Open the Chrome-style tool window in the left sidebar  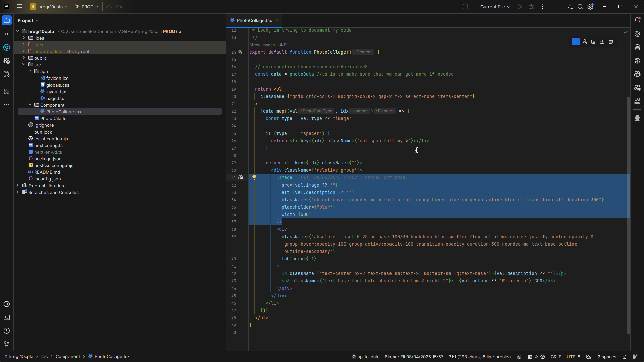point(7,47)
